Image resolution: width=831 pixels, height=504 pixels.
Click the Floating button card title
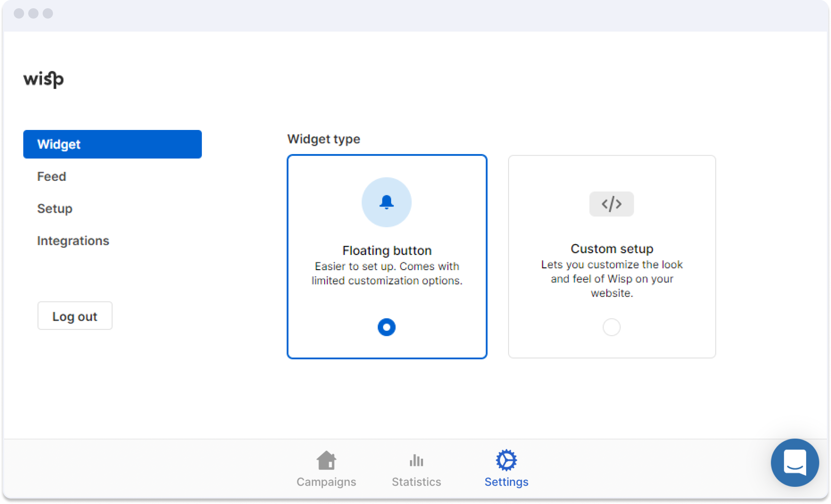[x=387, y=251]
